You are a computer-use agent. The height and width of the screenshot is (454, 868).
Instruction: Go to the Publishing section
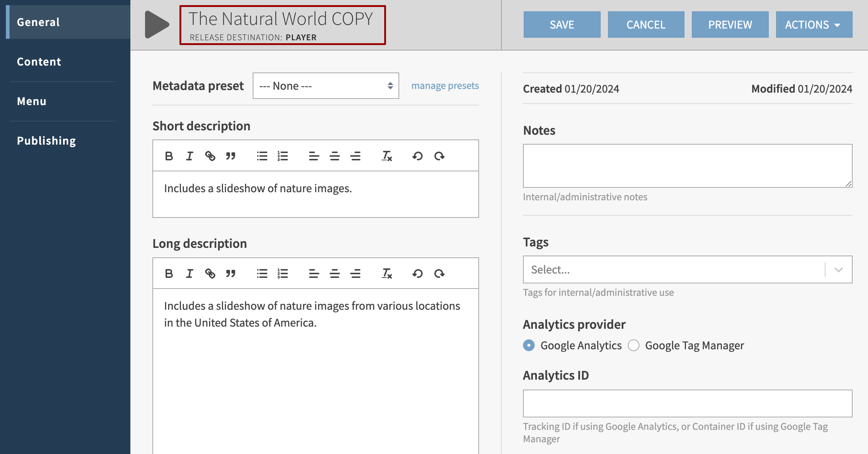(x=47, y=141)
